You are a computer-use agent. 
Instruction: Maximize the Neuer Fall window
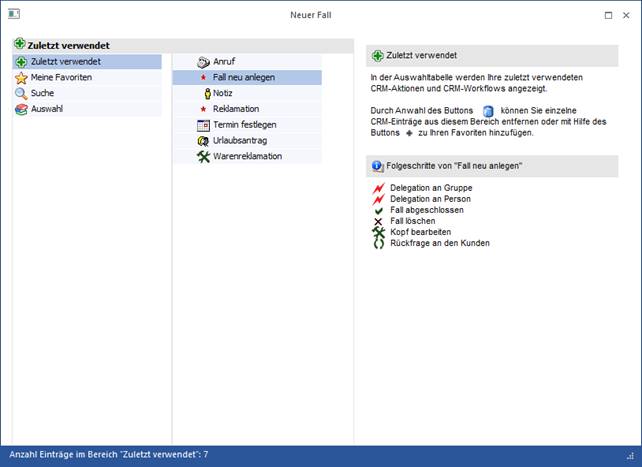point(609,15)
